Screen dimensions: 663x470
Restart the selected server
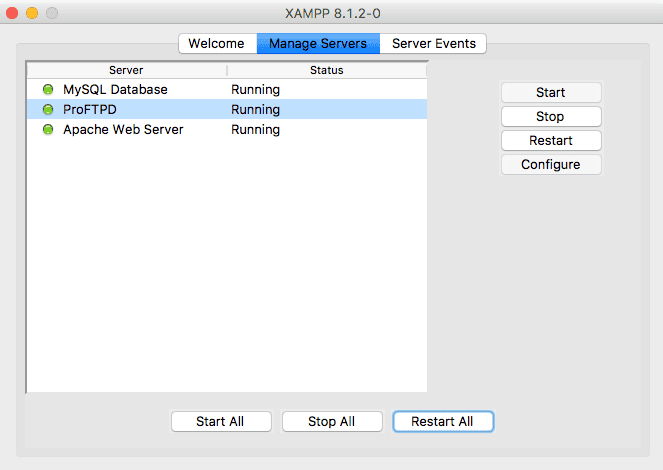tap(550, 140)
